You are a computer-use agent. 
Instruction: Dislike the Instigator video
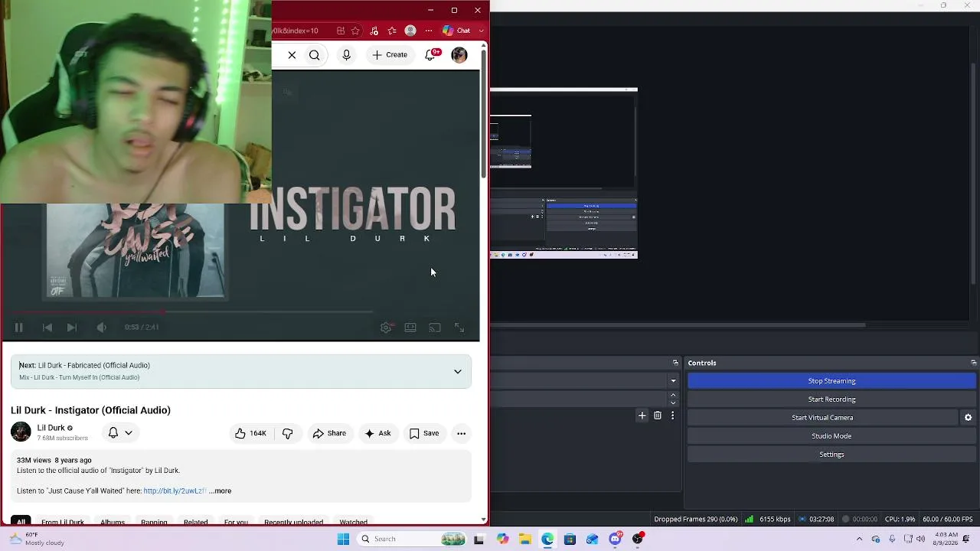tap(287, 433)
